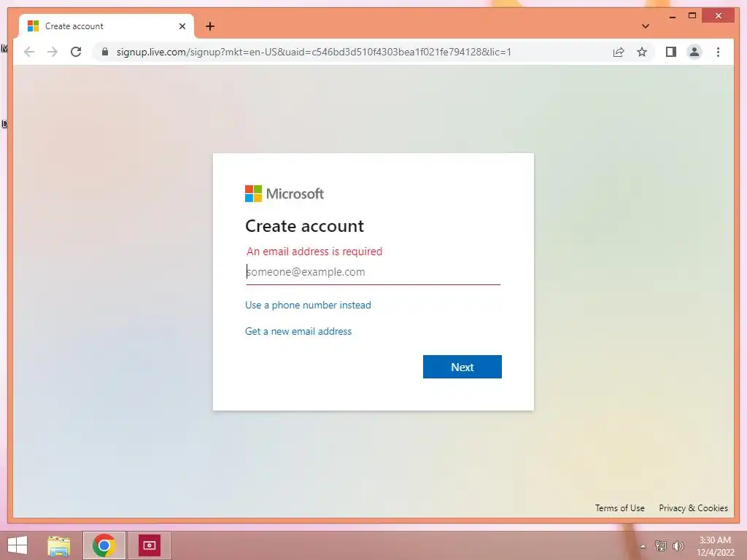The height and width of the screenshot is (560, 747).
Task: Click the address bar URL
Action: pos(314,52)
